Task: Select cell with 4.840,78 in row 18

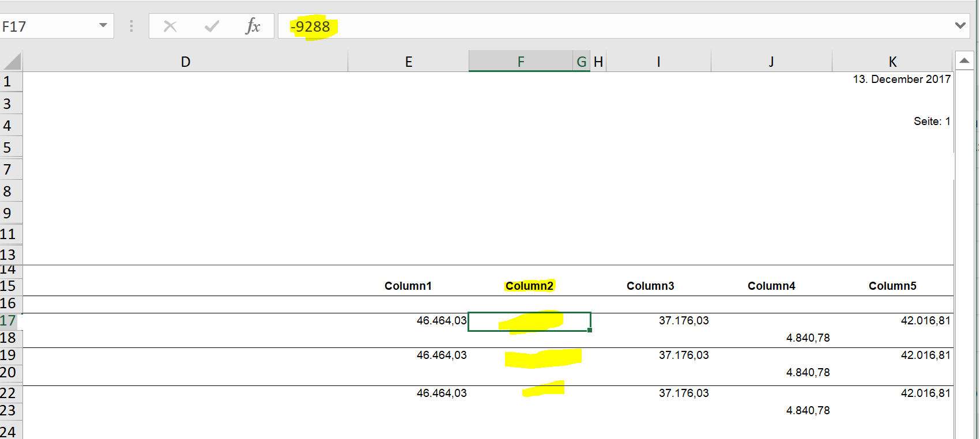Action: tap(808, 338)
